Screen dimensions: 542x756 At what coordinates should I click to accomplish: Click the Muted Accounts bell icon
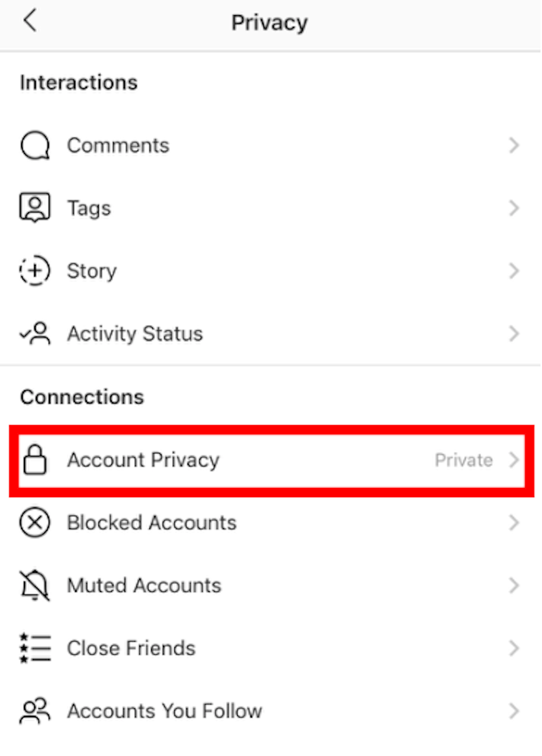tap(35, 585)
